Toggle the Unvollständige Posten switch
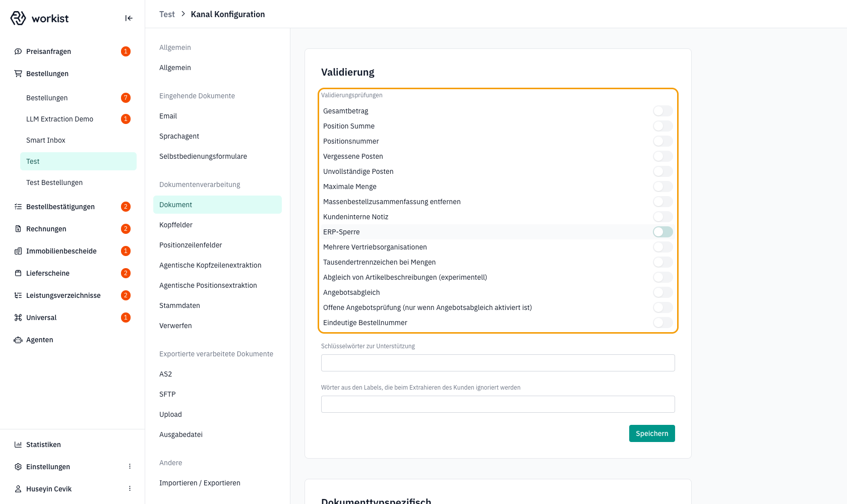Viewport: 847px width, 504px height. tap(663, 171)
